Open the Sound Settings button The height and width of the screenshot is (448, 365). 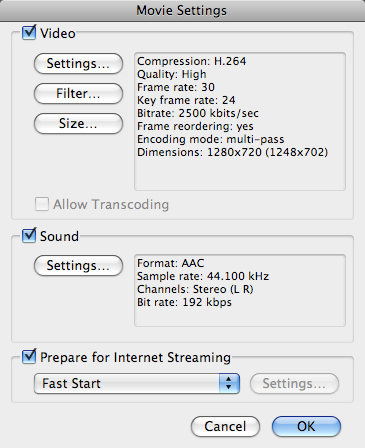tap(78, 265)
